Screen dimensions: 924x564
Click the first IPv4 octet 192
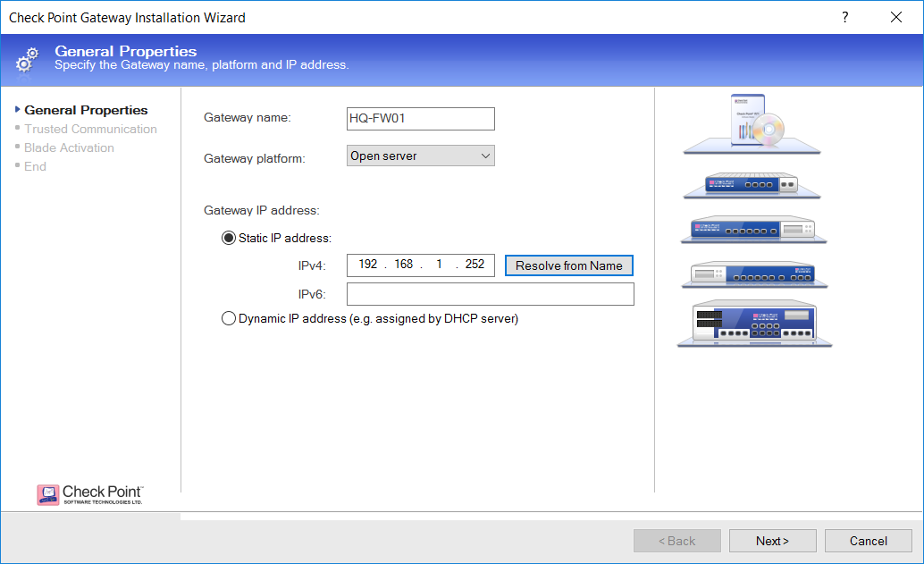click(367, 264)
